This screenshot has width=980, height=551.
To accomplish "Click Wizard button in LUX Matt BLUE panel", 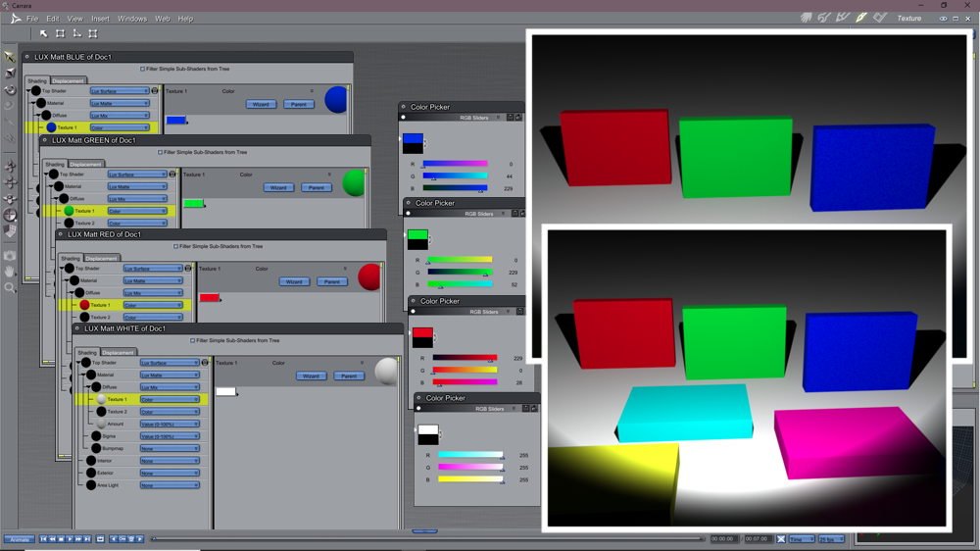I will coord(261,105).
